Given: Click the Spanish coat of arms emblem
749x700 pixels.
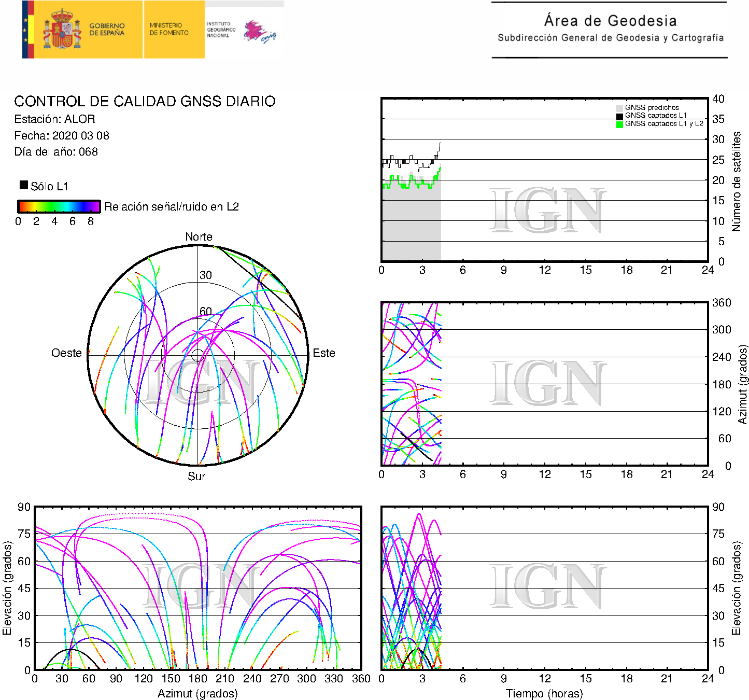Looking at the screenshot, I should pyautogui.click(x=62, y=30).
